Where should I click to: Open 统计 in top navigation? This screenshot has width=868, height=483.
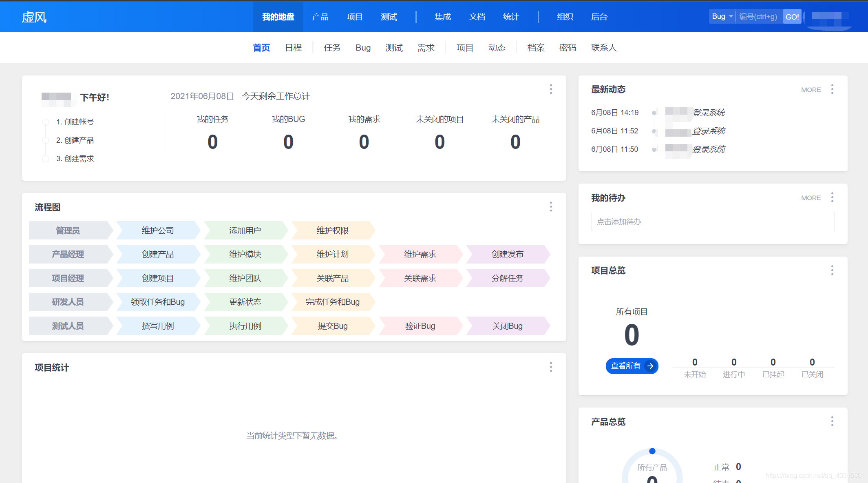pos(511,17)
